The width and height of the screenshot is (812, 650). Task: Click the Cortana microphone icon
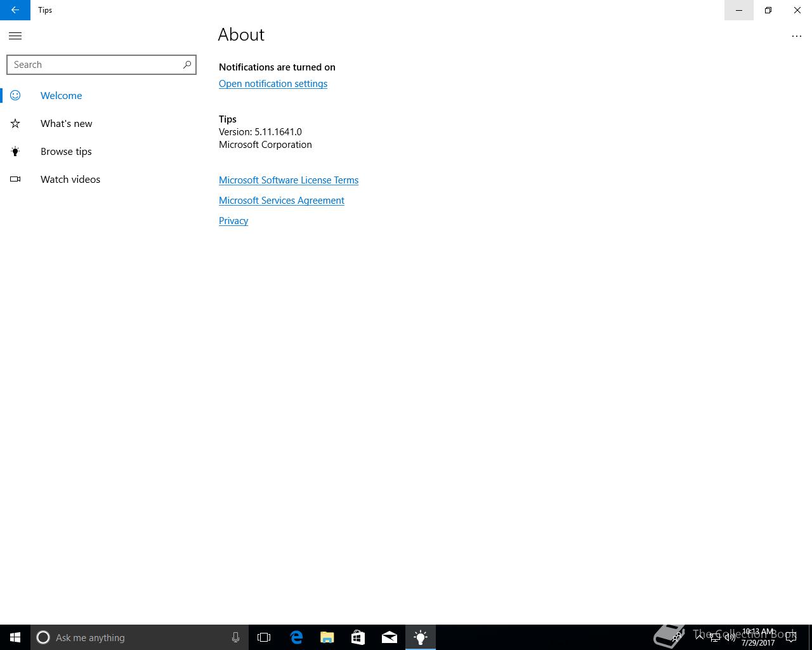click(x=235, y=637)
